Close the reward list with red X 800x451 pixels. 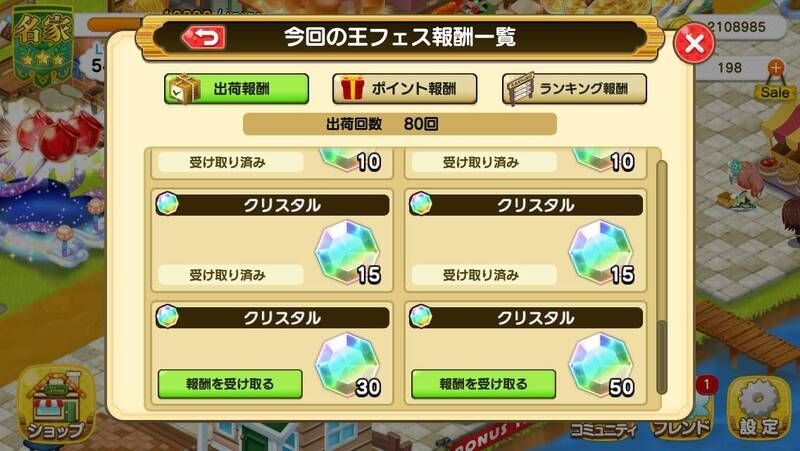coord(693,43)
